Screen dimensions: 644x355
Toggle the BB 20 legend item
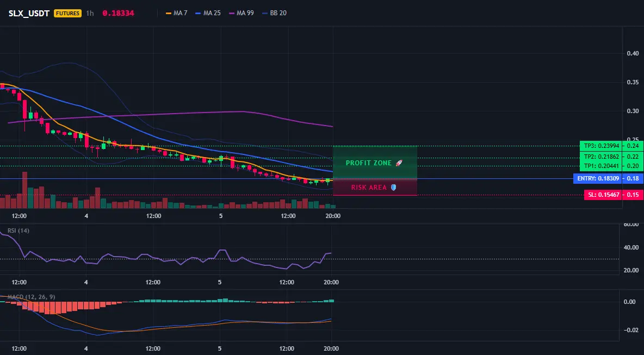pyautogui.click(x=274, y=13)
